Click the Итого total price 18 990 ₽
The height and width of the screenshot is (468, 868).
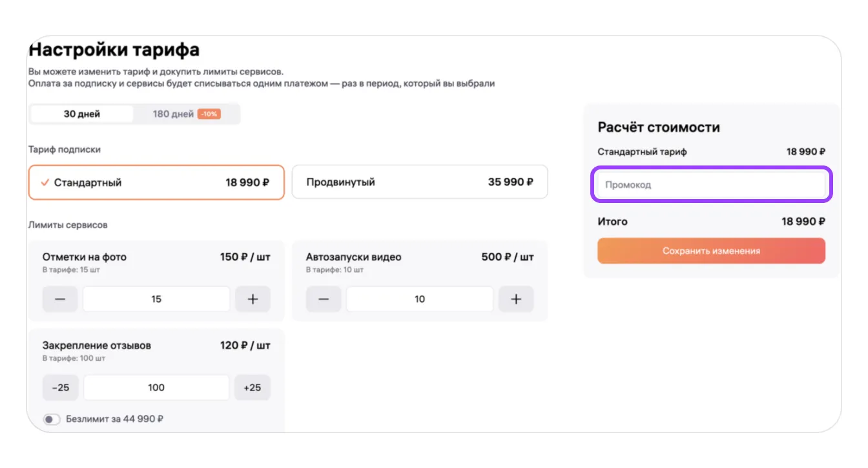click(803, 222)
